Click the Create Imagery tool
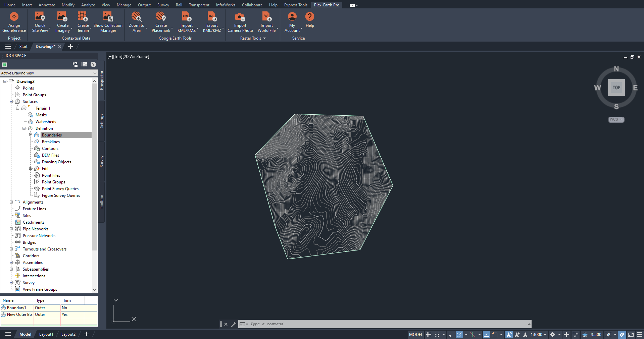This screenshot has height=339, width=644. (x=62, y=17)
